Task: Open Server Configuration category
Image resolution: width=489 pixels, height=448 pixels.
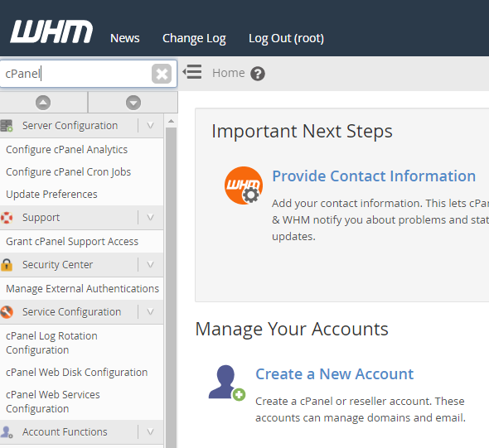Action: tap(70, 126)
